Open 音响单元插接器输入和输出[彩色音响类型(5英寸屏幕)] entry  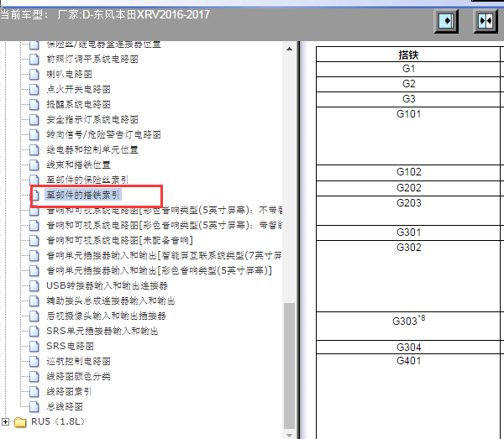click(159, 270)
